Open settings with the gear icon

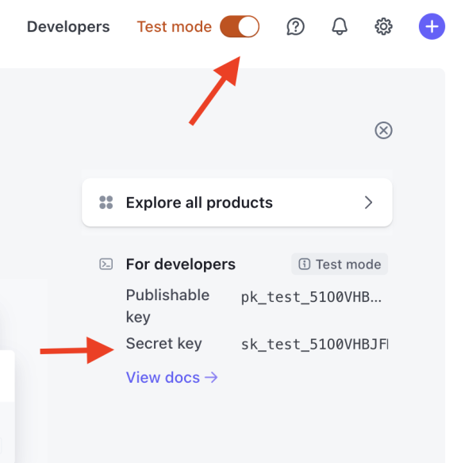(x=383, y=27)
